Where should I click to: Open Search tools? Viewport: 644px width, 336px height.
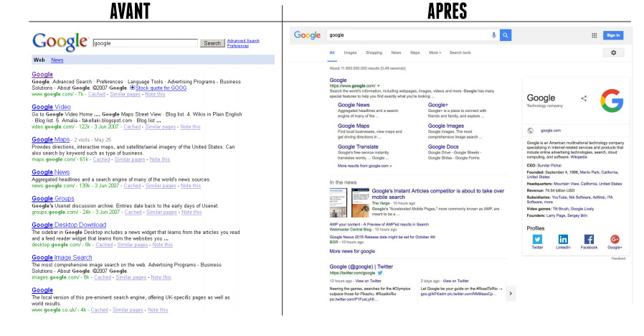click(460, 52)
